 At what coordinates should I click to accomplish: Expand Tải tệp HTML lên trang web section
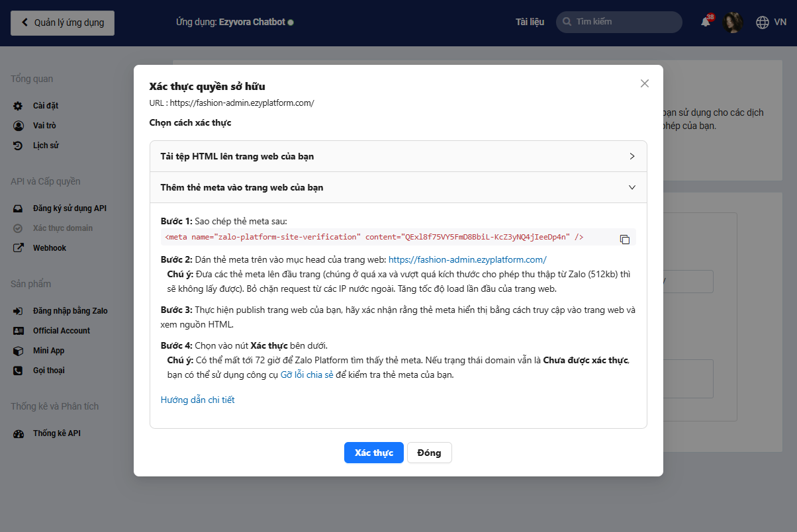click(398, 156)
